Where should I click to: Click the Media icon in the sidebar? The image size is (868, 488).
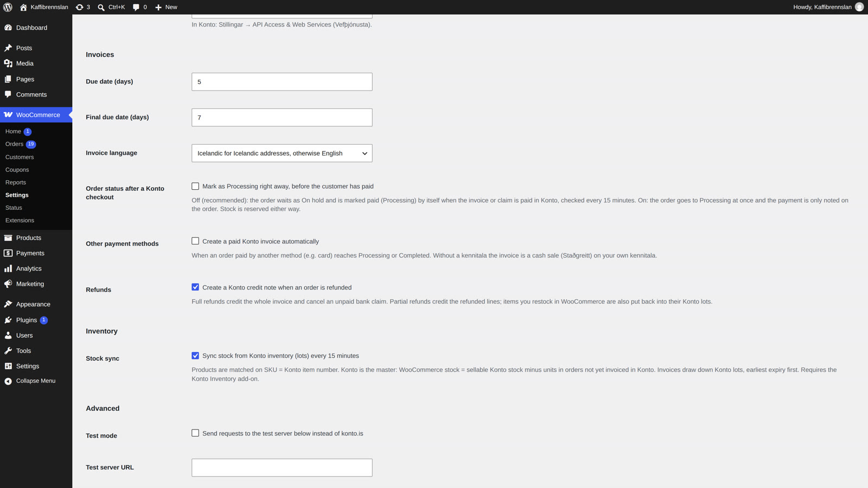[8, 63]
